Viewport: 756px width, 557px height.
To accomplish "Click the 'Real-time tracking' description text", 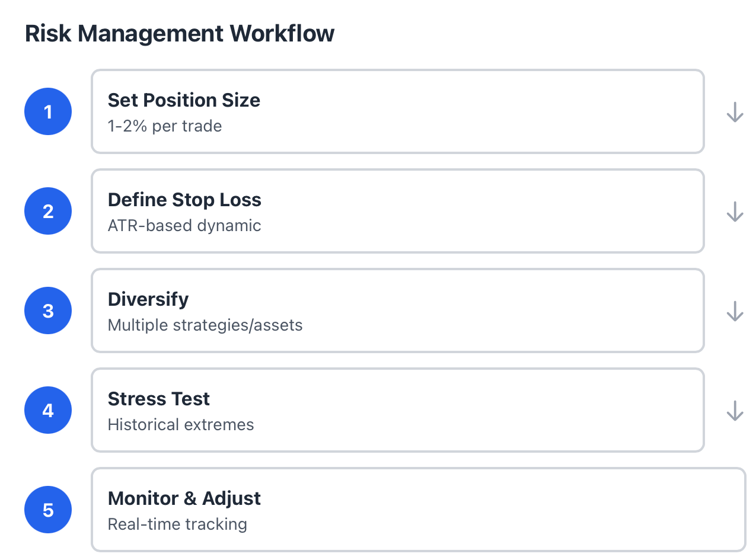I will (x=177, y=524).
